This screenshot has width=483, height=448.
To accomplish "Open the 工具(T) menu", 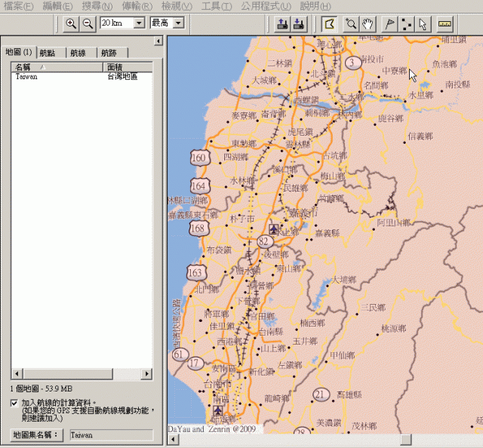I will coord(217,6).
